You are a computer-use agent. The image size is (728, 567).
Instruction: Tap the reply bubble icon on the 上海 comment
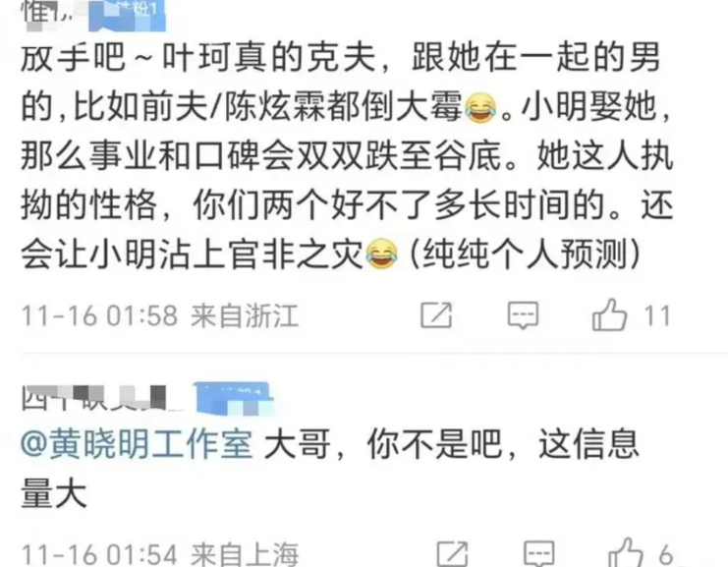pos(539,553)
